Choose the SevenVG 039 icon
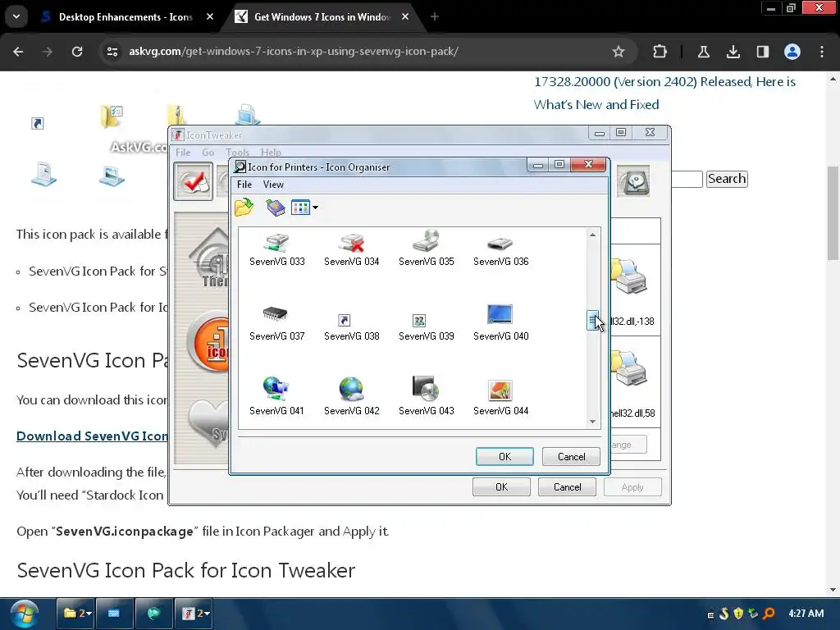The height and width of the screenshot is (630, 840). (426, 326)
